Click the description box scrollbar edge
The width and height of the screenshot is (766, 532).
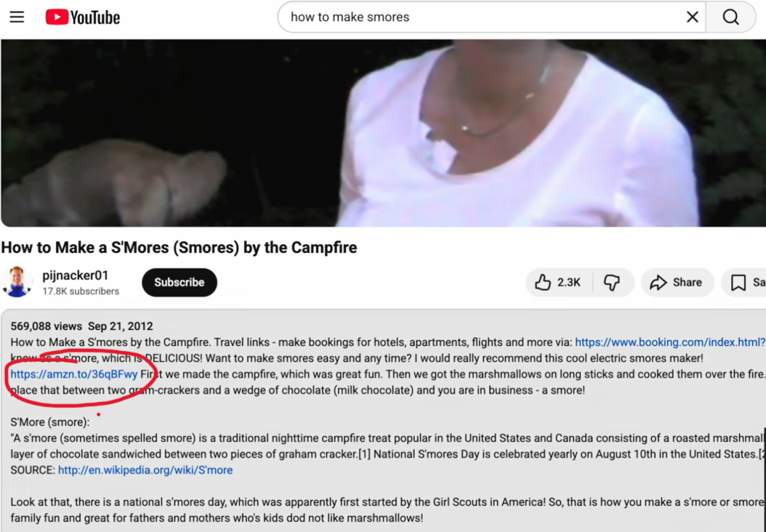click(764, 479)
